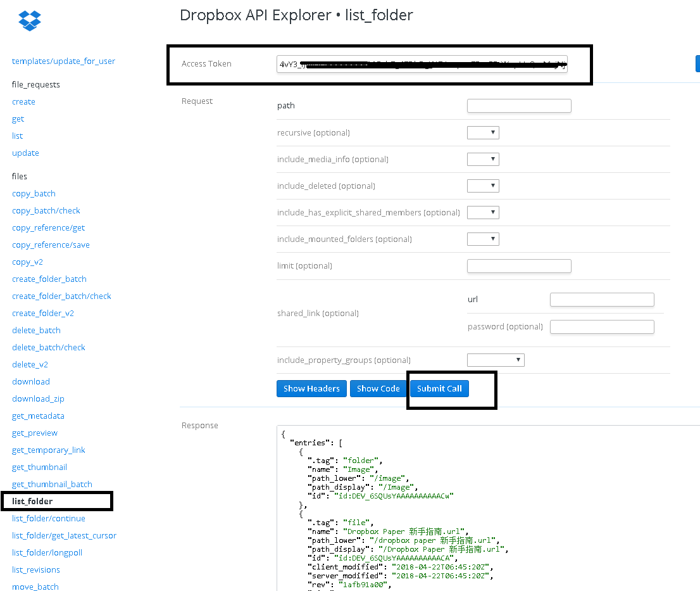Open delete_v2 endpoint link

point(30,364)
